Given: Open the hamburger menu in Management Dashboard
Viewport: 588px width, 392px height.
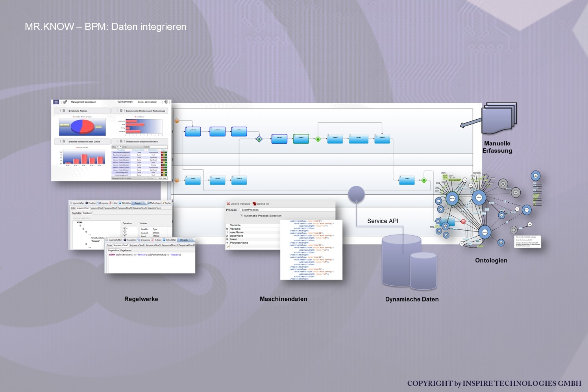Looking at the screenshot, I should pyautogui.click(x=56, y=102).
